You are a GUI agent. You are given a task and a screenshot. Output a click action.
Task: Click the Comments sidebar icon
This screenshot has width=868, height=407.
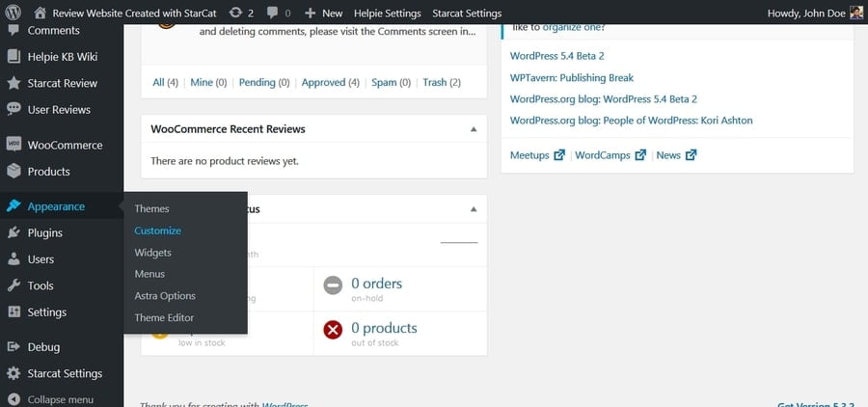coord(14,30)
